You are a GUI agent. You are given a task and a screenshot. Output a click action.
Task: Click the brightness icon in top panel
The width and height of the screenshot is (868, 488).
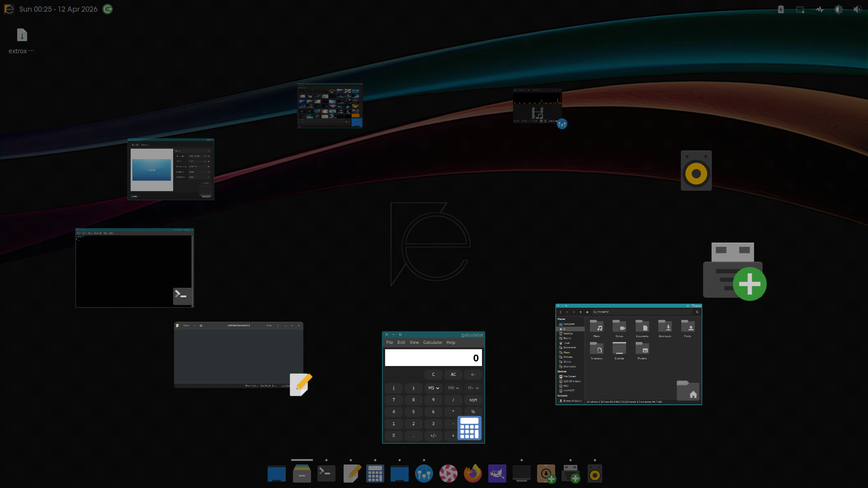[838, 9]
